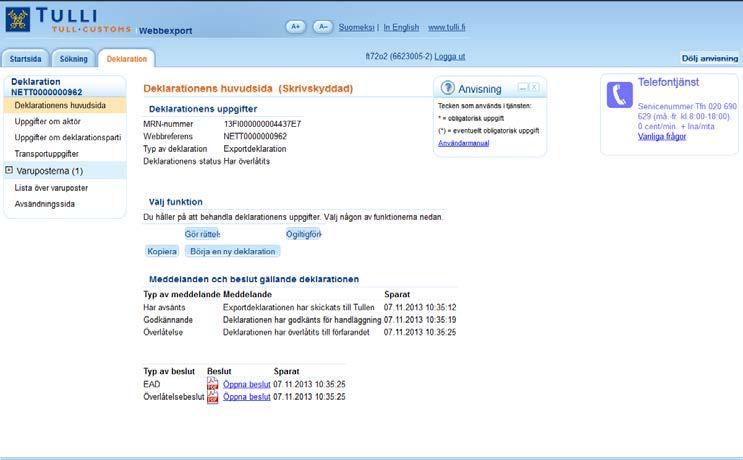Click the Telefontjänst phone icon
Screen dimensions: 743x460
620,95
